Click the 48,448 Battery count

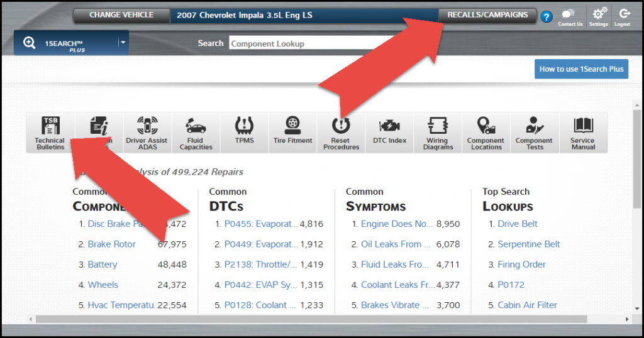click(172, 264)
